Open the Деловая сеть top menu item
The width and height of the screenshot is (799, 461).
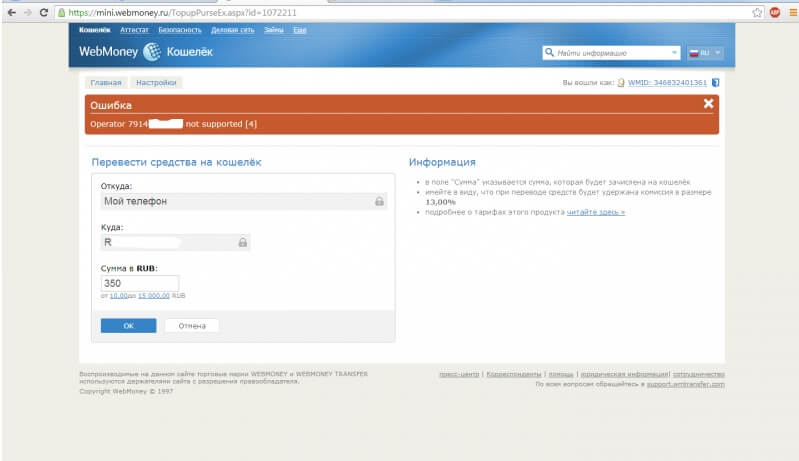tap(232, 30)
